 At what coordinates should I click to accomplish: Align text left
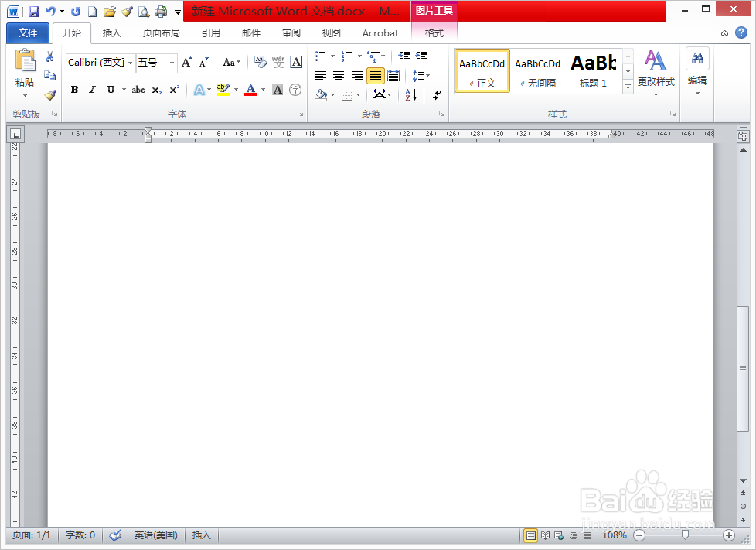[x=321, y=76]
